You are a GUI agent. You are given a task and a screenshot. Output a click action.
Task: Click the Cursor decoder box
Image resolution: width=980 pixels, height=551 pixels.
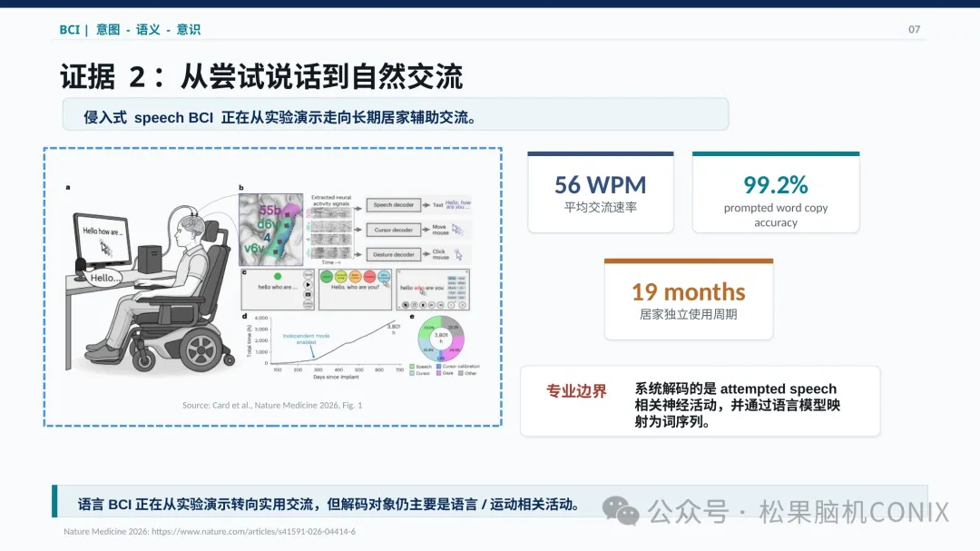click(393, 230)
